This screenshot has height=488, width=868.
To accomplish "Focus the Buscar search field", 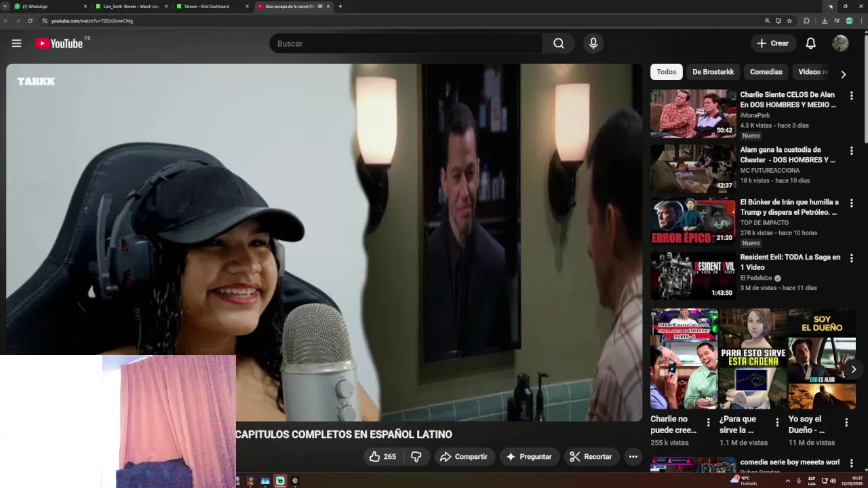I will coord(407,43).
